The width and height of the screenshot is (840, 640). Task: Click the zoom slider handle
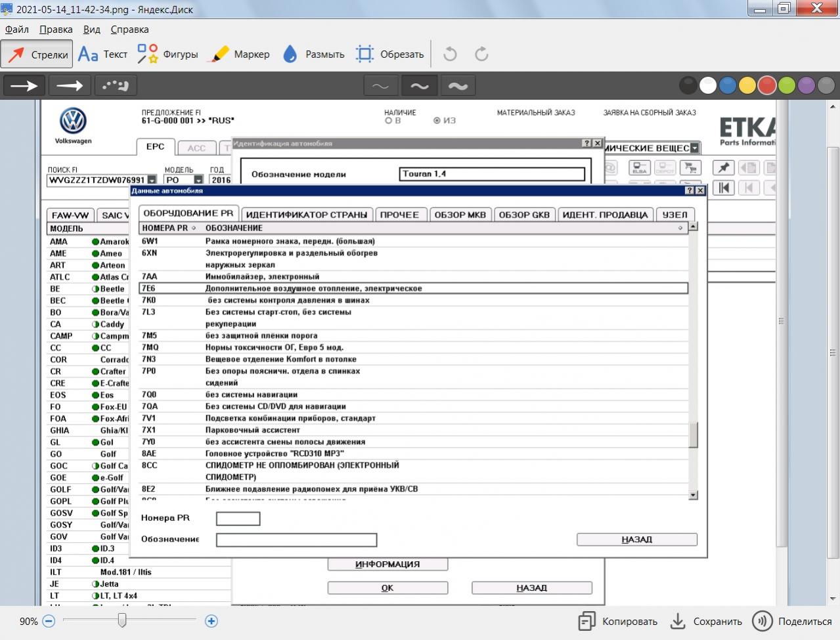point(122,620)
